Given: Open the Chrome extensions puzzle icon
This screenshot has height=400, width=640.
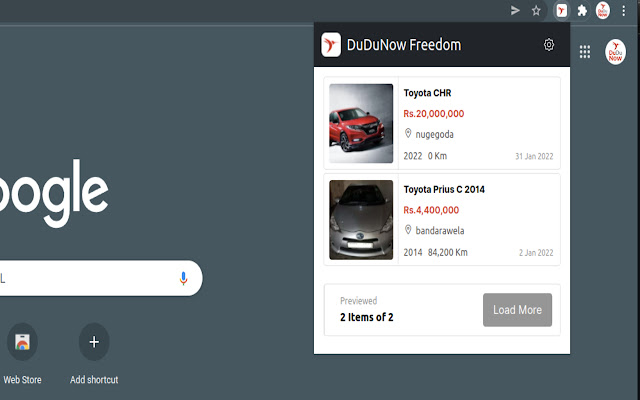Looking at the screenshot, I should coord(582,11).
